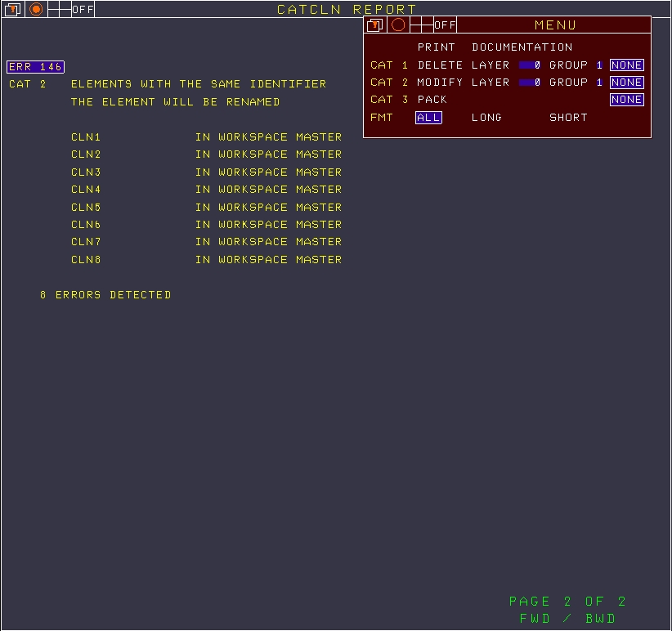Toggle NONE button in CAT 2 row

(626, 83)
